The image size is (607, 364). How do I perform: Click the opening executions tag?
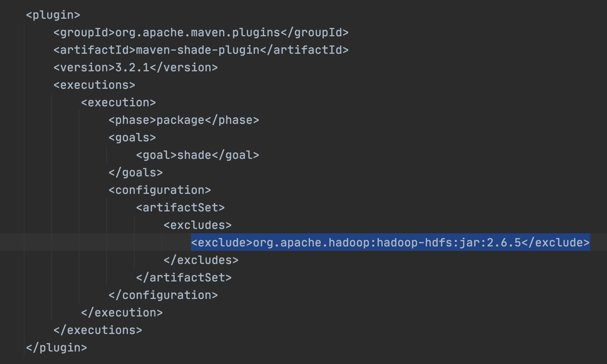[94, 85]
